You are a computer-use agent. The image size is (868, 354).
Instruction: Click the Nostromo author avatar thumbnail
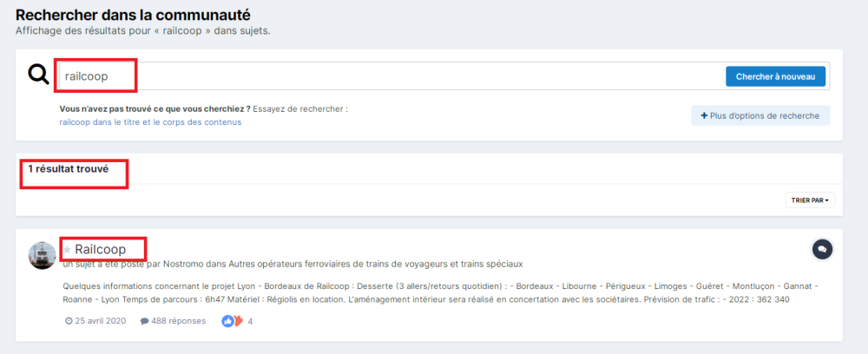[42, 256]
